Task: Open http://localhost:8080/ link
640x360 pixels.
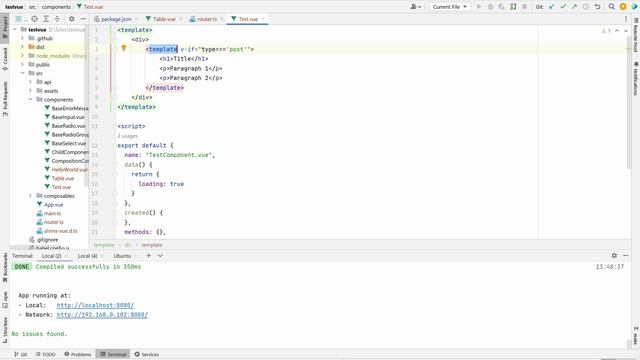Action: [x=95, y=305]
